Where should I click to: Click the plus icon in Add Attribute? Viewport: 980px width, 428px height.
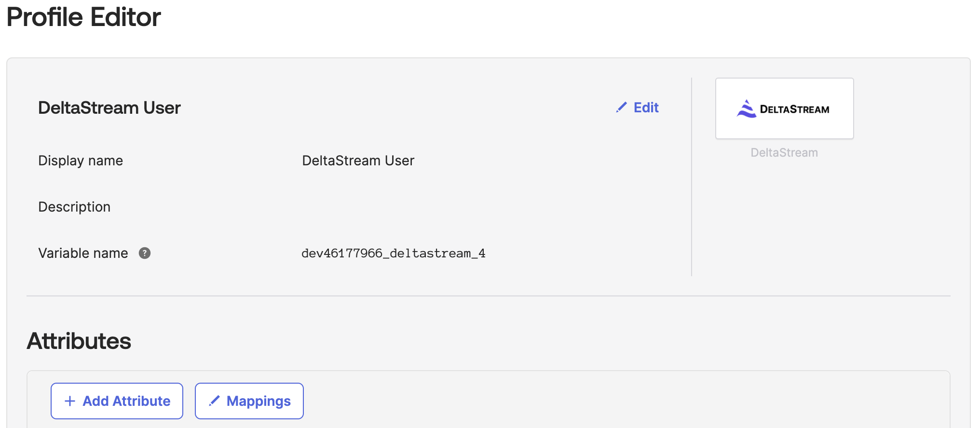pos(70,401)
